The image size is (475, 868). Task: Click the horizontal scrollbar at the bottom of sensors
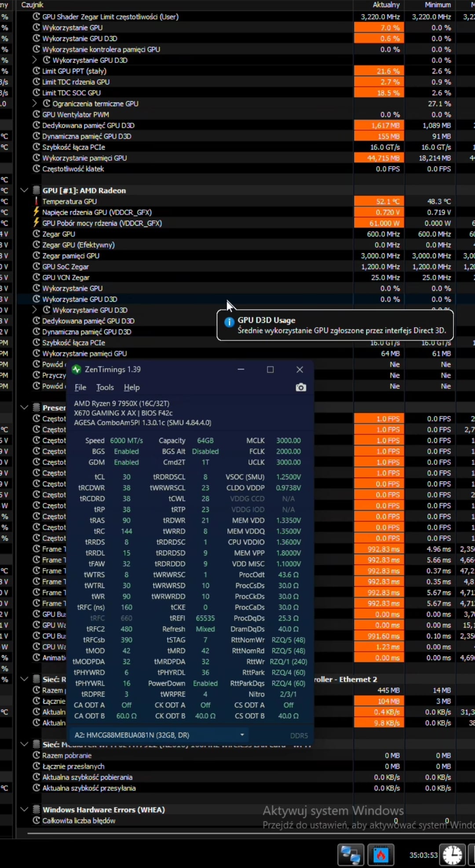tap(251, 833)
